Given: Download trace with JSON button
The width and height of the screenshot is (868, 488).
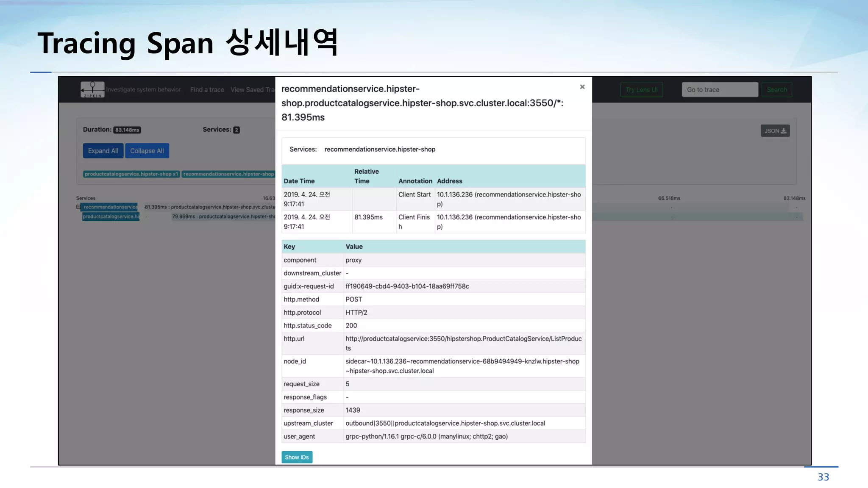Looking at the screenshot, I should [x=775, y=131].
